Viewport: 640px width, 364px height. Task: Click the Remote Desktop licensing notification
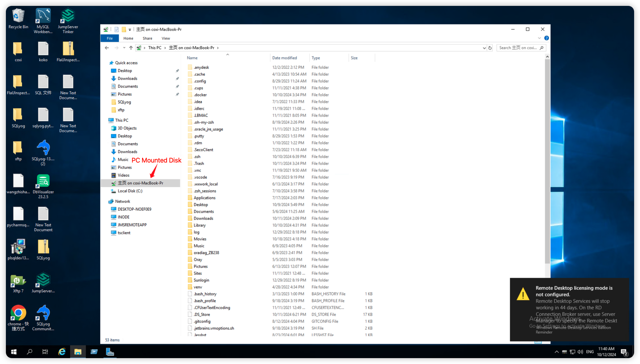tap(569, 309)
